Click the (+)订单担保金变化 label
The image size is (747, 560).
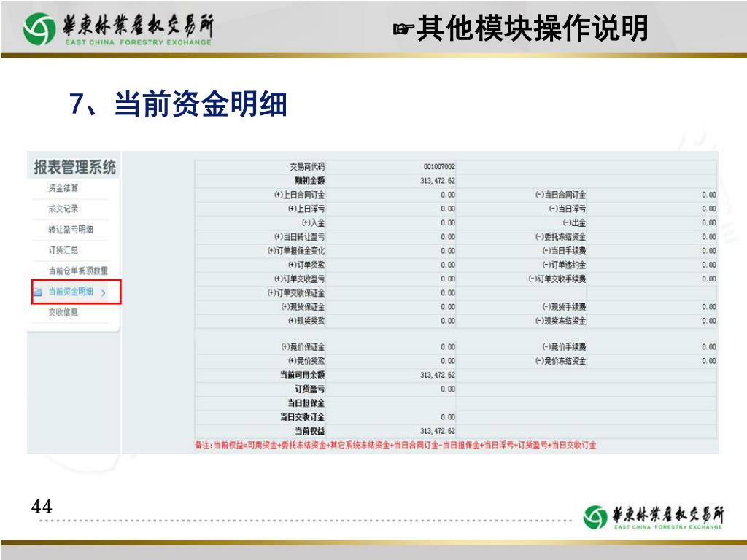coord(296,251)
